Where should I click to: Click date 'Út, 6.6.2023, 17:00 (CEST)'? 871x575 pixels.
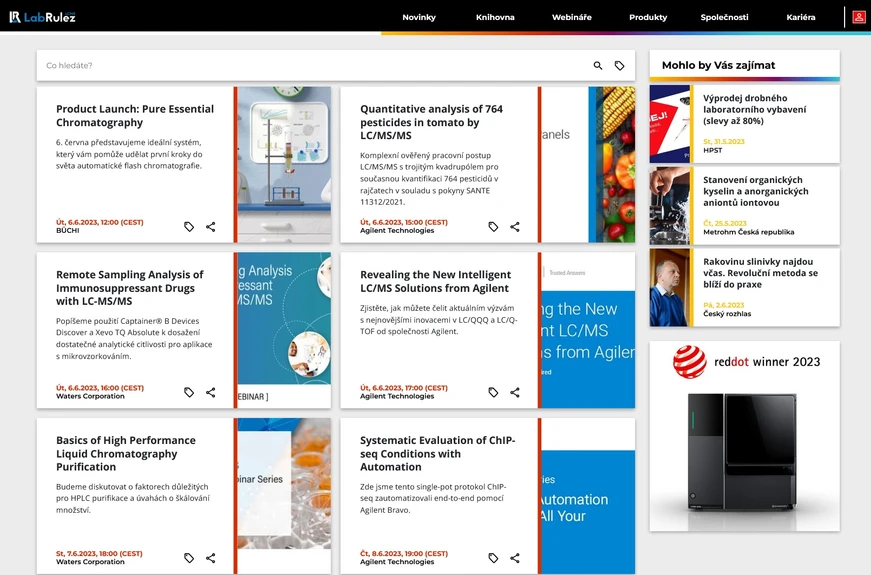click(x=403, y=388)
